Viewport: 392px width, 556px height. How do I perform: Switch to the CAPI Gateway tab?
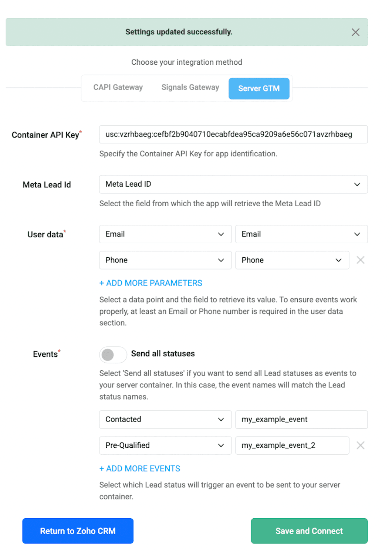[118, 88]
